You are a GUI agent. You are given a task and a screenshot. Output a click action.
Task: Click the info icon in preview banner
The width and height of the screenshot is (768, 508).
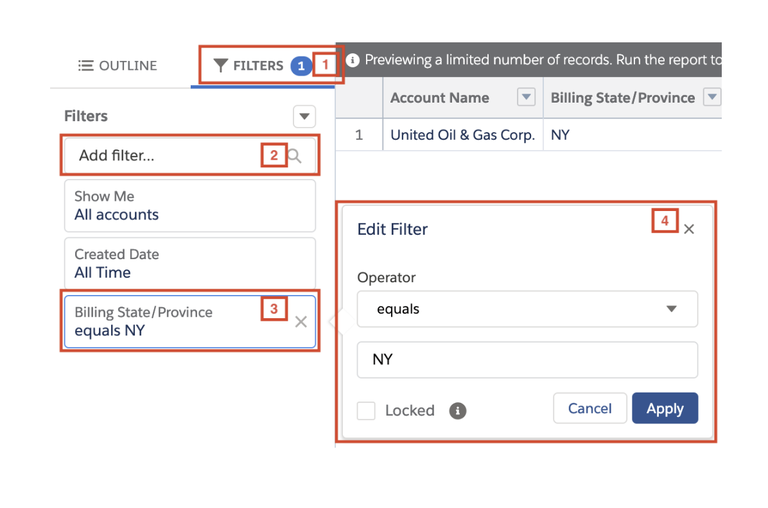352,60
